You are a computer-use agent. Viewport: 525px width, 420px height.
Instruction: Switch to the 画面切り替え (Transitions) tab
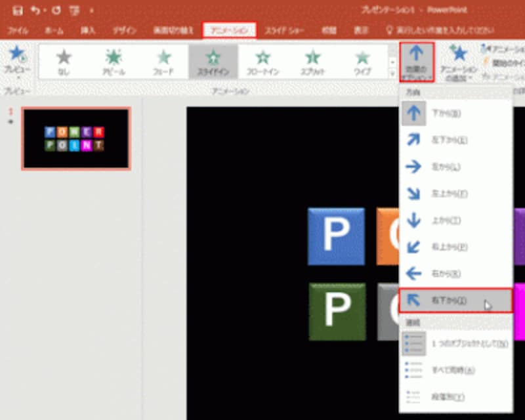click(x=173, y=31)
